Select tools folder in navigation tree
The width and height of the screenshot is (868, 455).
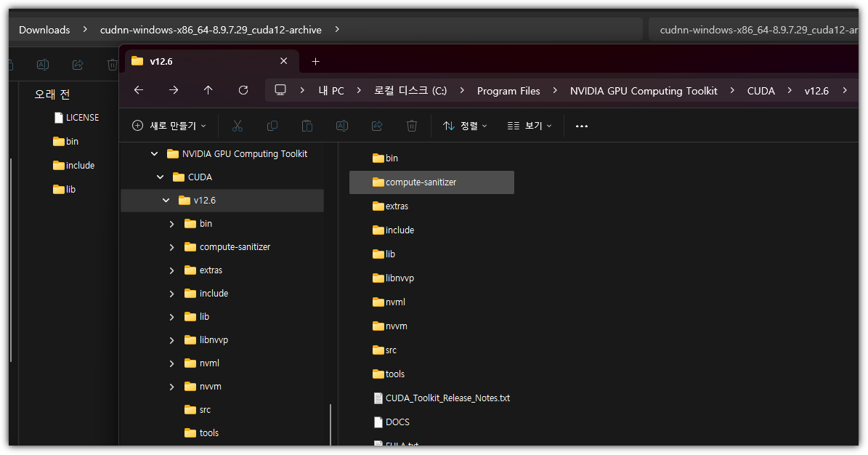coord(201,433)
